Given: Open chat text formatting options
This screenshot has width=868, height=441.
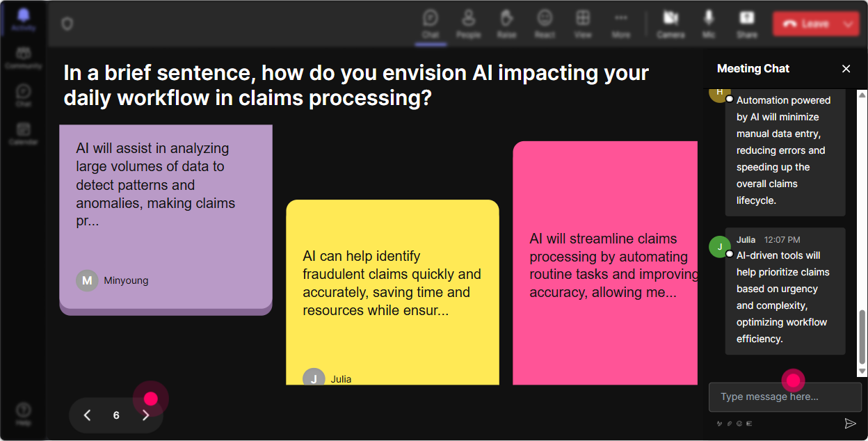Looking at the screenshot, I should click(x=719, y=423).
